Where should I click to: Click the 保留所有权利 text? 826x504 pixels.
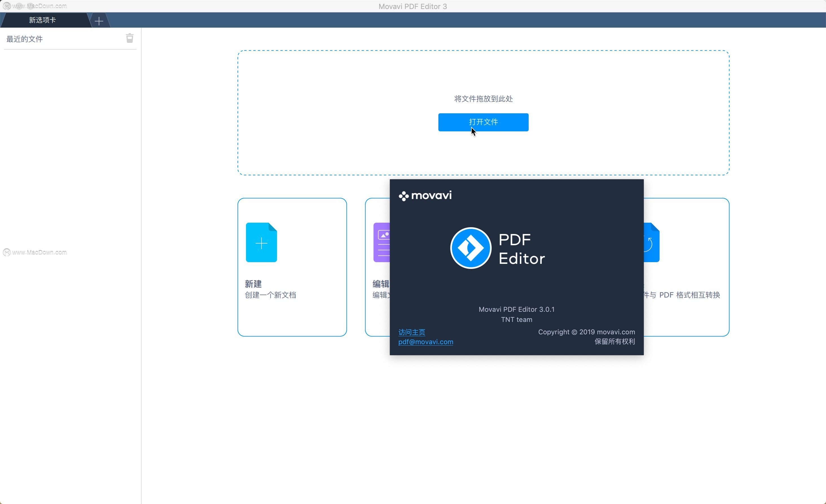(x=614, y=342)
